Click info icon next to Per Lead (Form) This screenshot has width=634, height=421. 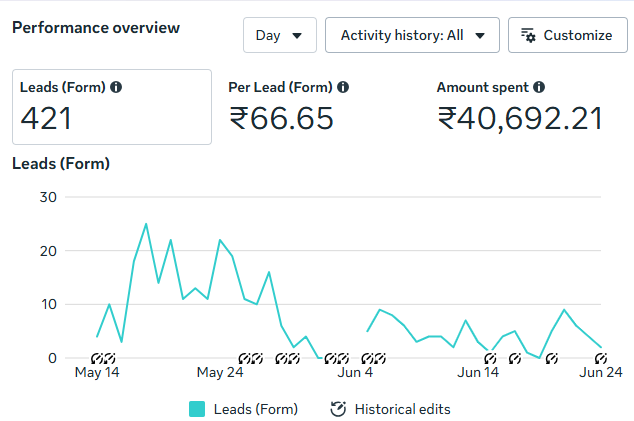pos(343,87)
